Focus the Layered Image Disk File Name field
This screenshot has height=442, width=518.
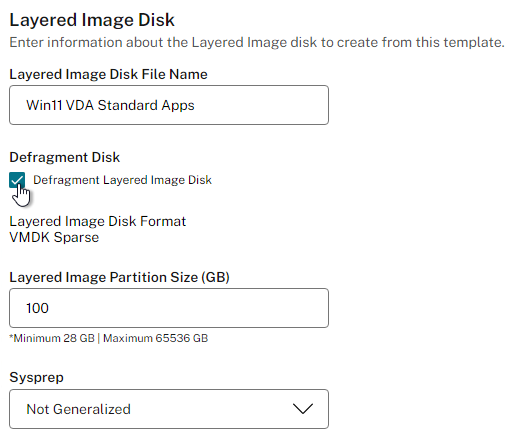tap(169, 105)
